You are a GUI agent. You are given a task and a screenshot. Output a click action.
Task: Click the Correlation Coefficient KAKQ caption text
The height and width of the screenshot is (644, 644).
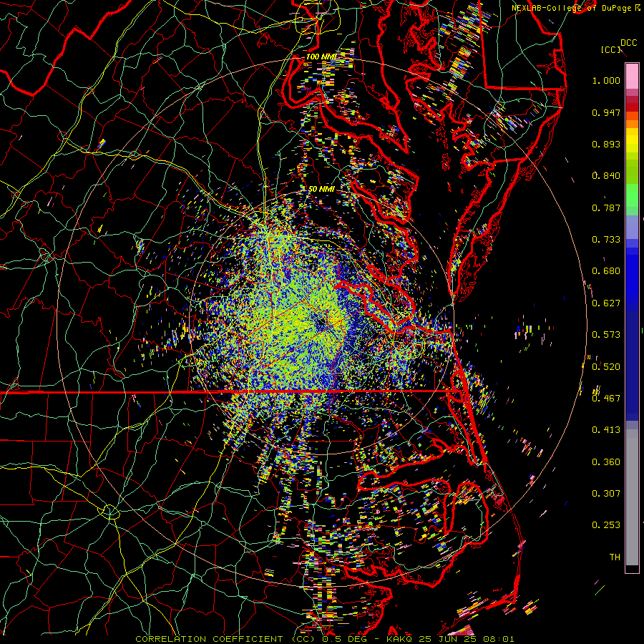click(x=324, y=639)
